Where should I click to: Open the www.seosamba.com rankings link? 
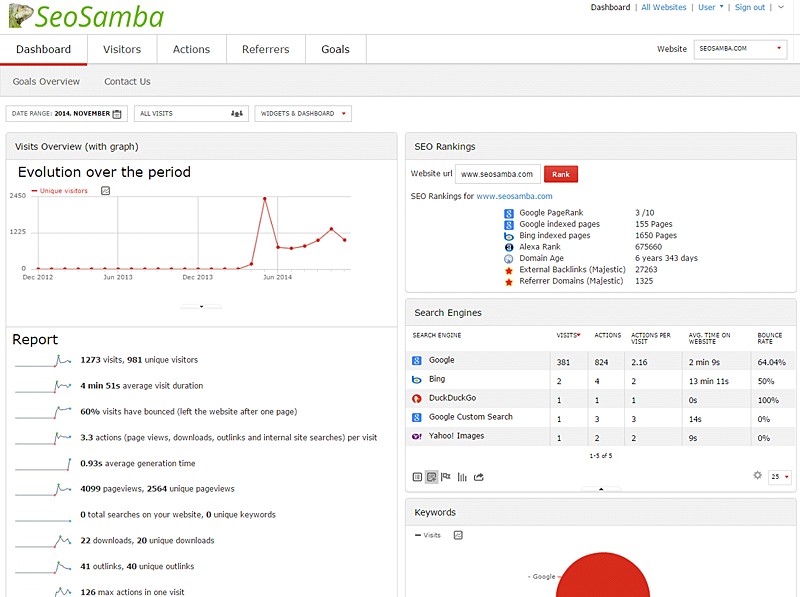[514, 196]
